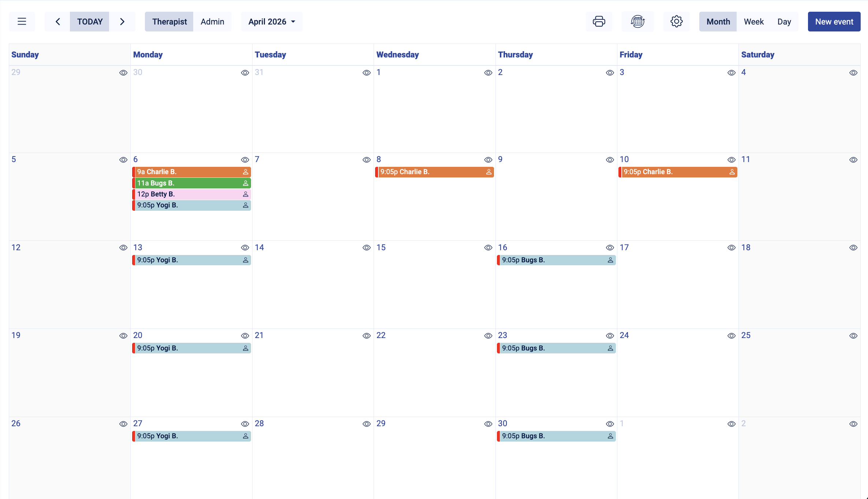Go to the previous month with the left arrow
The width and height of the screenshot is (868, 499).
[57, 21]
